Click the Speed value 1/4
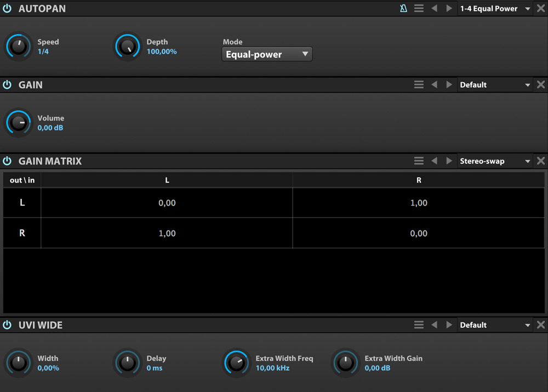This screenshot has width=548, height=392. [43, 52]
